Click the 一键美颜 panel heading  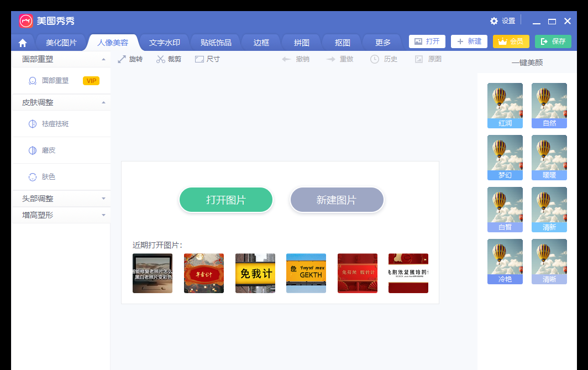click(x=527, y=62)
